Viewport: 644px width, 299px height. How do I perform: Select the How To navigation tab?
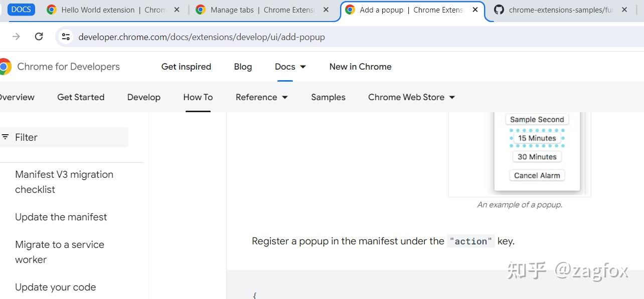point(198,97)
